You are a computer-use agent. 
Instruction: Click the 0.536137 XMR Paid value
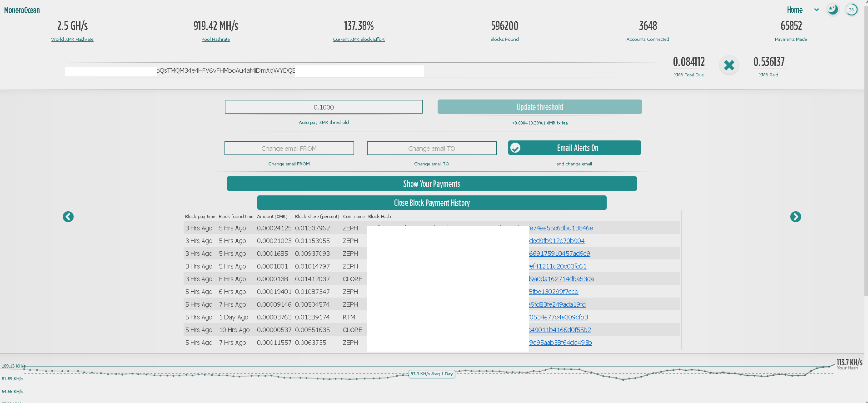pyautogui.click(x=769, y=62)
